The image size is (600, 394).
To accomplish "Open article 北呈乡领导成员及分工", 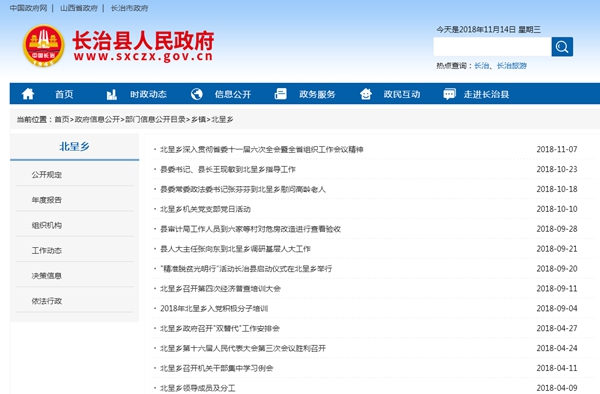I will pyautogui.click(x=197, y=388).
